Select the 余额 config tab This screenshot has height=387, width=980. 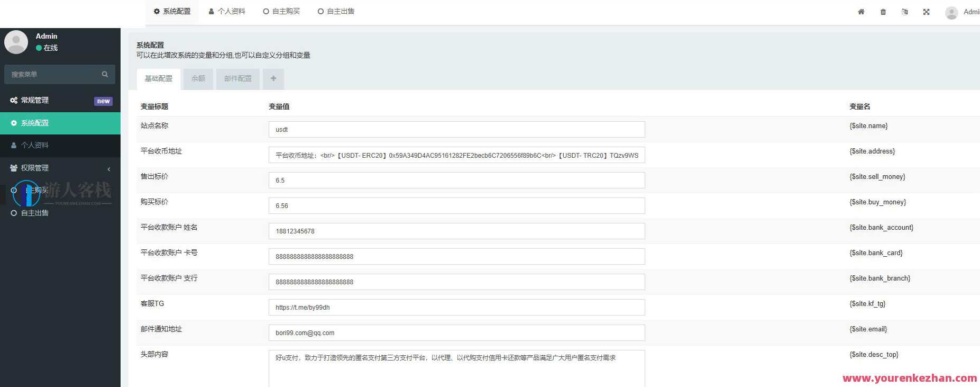pos(198,79)
